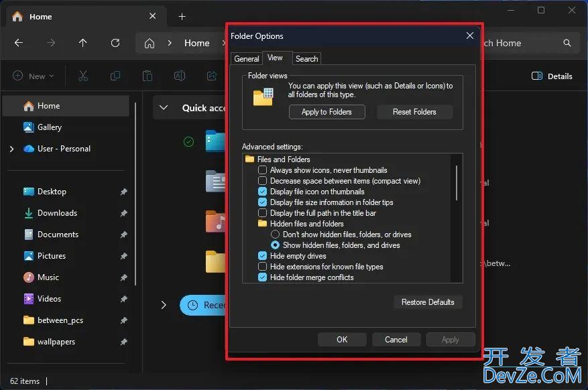588x390 pixels.
Task: Collapse the Quick access section
Action: point(164,108)
